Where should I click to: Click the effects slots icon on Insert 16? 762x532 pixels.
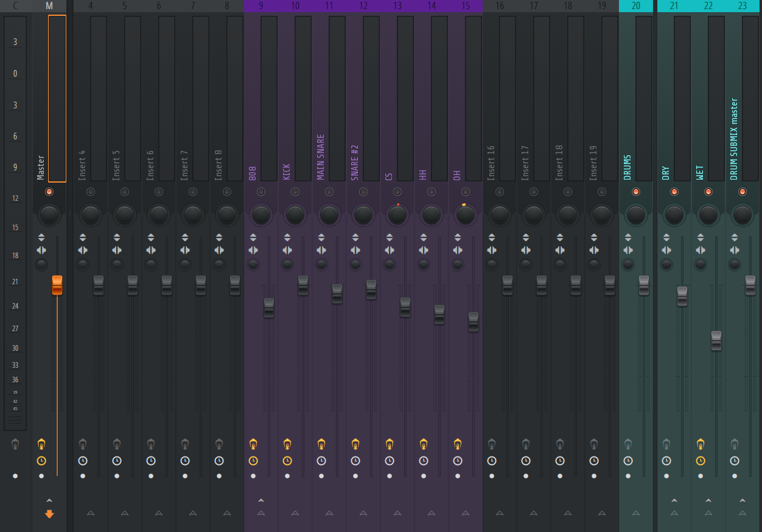tap(492, 444)
